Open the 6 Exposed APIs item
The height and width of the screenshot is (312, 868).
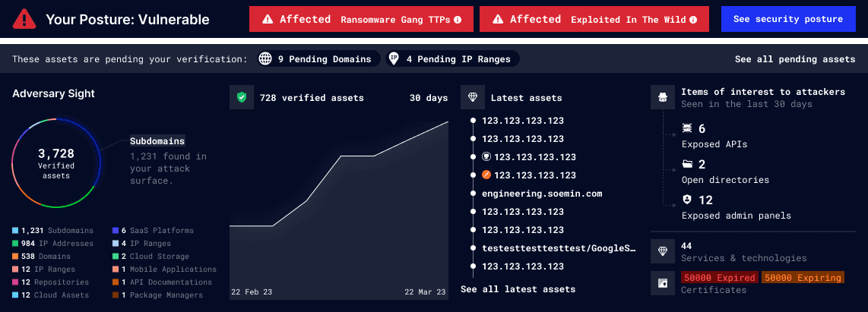pyautogui.click(x=714, y=136)
